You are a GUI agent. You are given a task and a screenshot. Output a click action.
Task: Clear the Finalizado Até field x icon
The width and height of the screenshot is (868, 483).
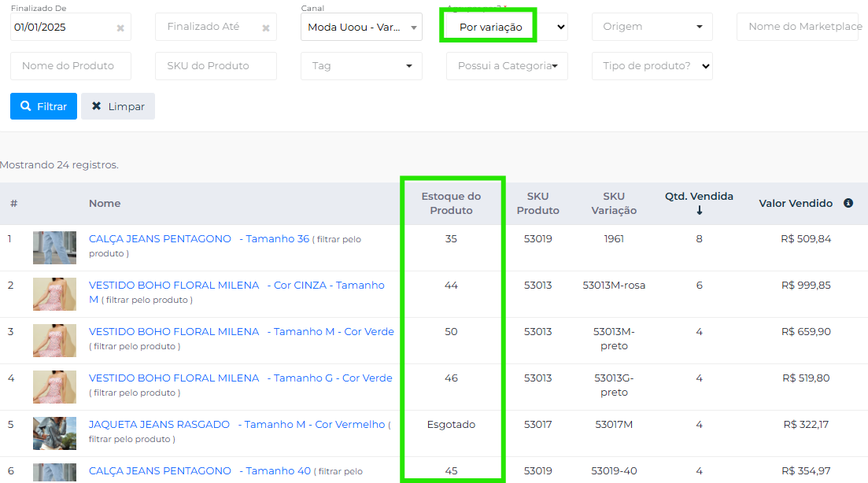[266, 28]
